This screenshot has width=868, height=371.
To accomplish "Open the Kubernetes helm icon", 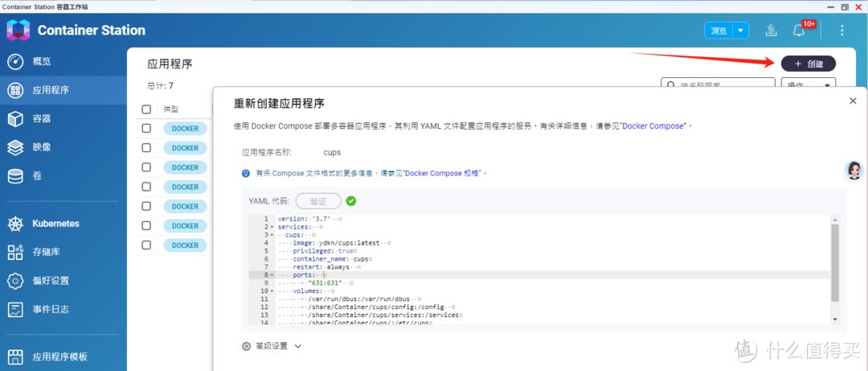I will coord(15,224).
